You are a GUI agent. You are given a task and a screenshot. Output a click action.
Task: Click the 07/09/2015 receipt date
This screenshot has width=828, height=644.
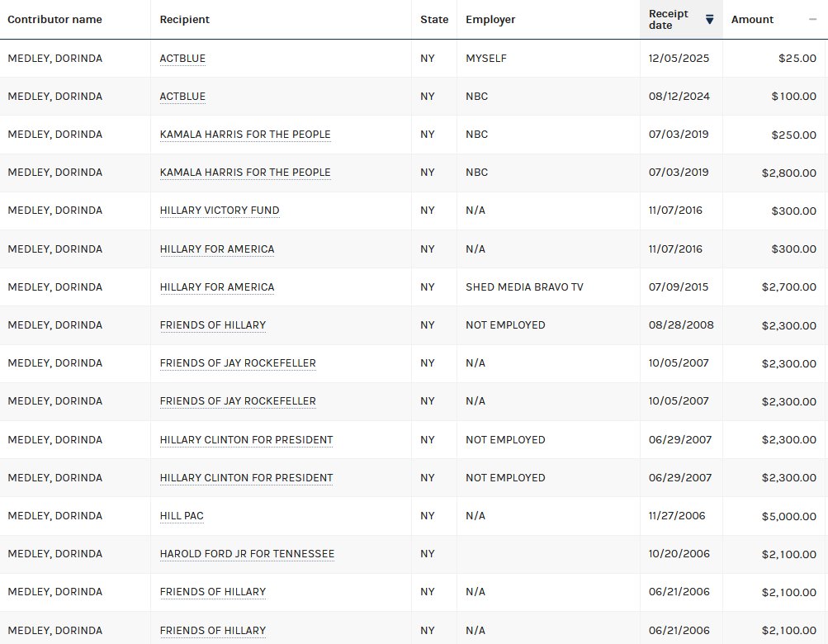679,287
